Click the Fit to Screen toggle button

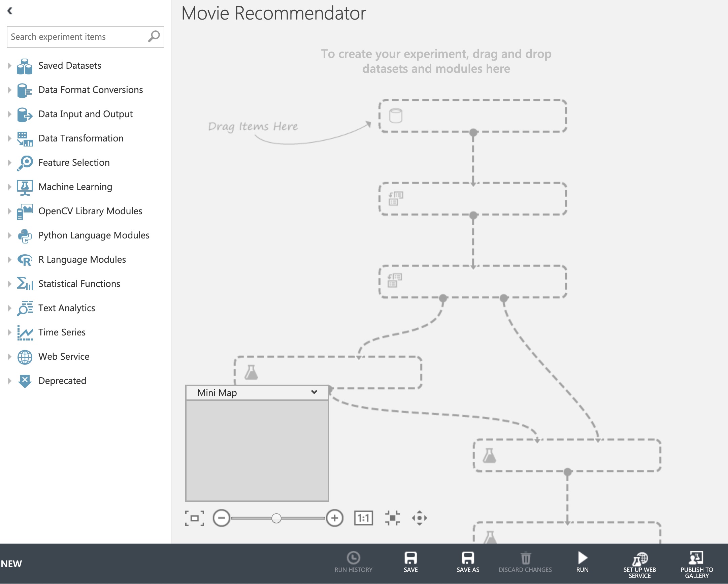click(195, 517)
